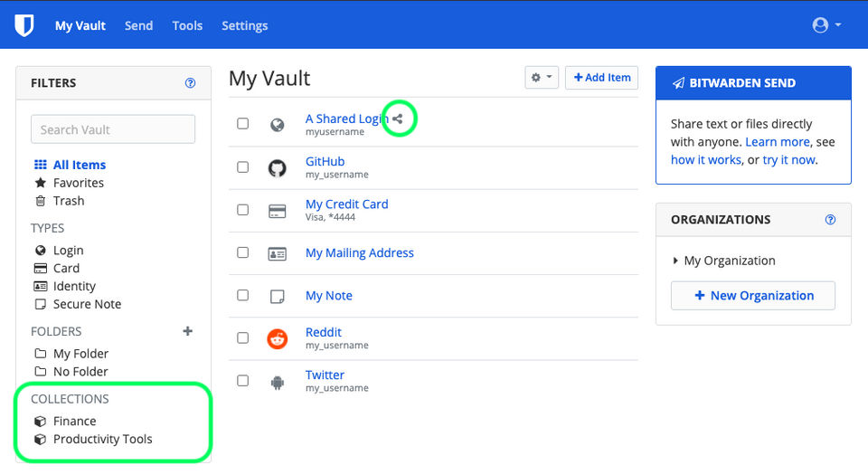
Task: Click the All Items grid icon
Action: [x=41, y=165]
